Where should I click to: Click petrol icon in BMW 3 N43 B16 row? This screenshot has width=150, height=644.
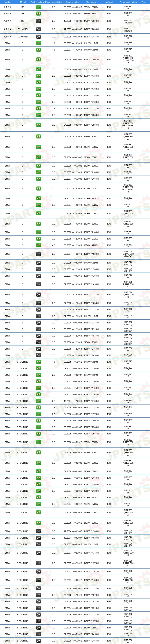[x=38, y=50]
